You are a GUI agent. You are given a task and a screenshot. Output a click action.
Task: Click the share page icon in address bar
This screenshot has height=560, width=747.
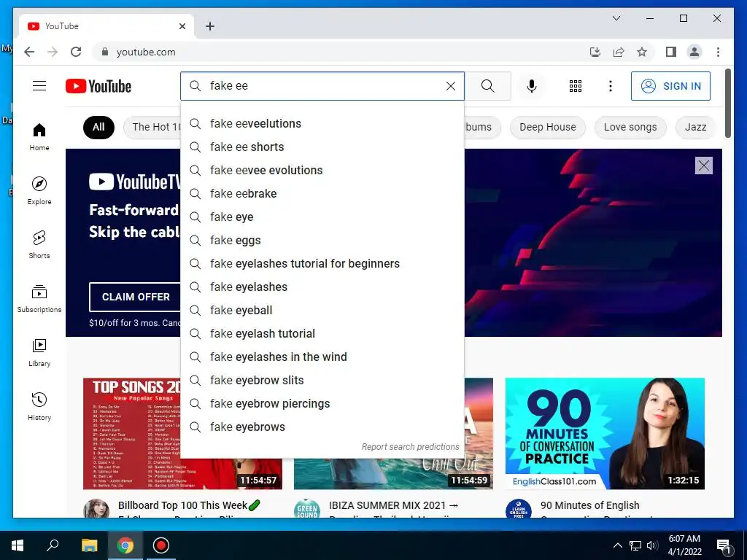pos(619,52)
